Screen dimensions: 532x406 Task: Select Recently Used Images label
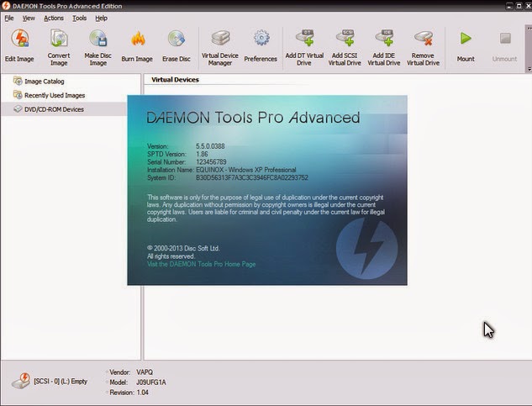coord(55,95)
